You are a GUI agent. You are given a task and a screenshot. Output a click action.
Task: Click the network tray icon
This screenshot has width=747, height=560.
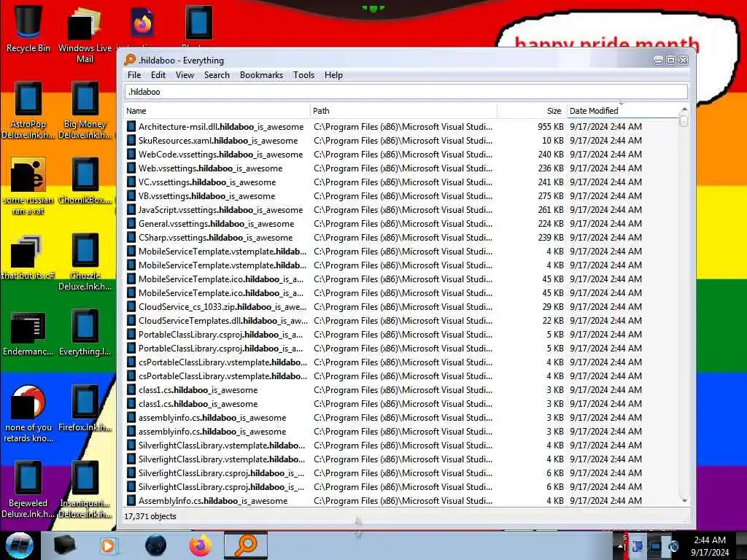[656, 546]
